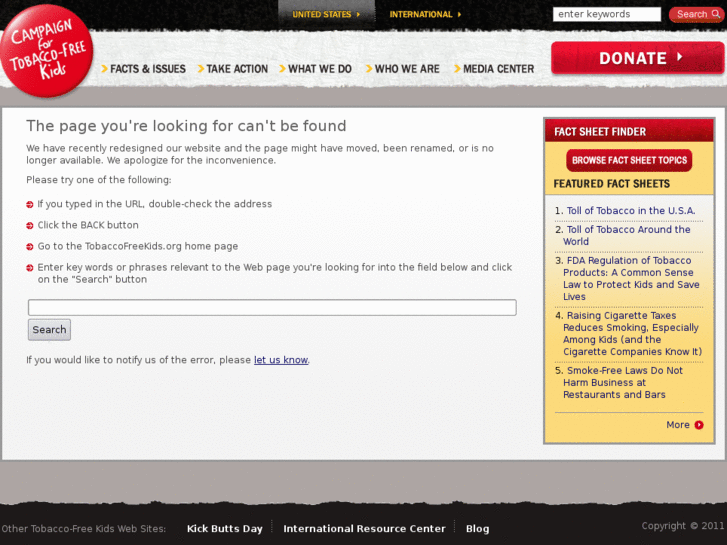Open FDA Regulation of Tobacco Products fact sheet

click(631, 278)
